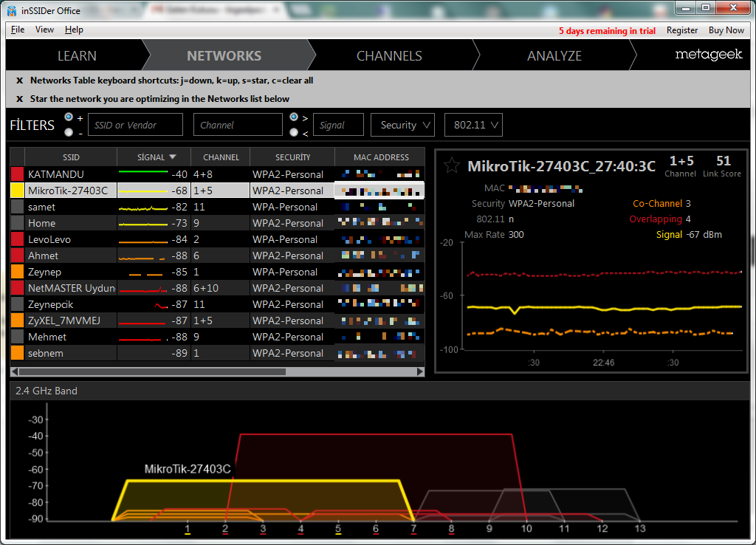Click the red swatch beside LevoLevo
The image size is (756, 545).
coord(18,239)
